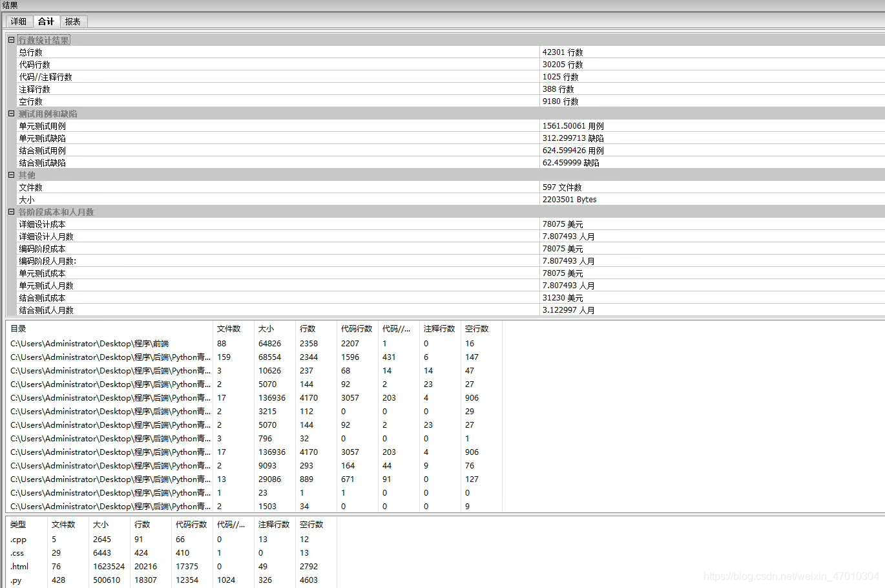Viewport: 885px width, 588px height.
Task: Click the 1561.50061 用例 value
Action: tap(573, 126)
